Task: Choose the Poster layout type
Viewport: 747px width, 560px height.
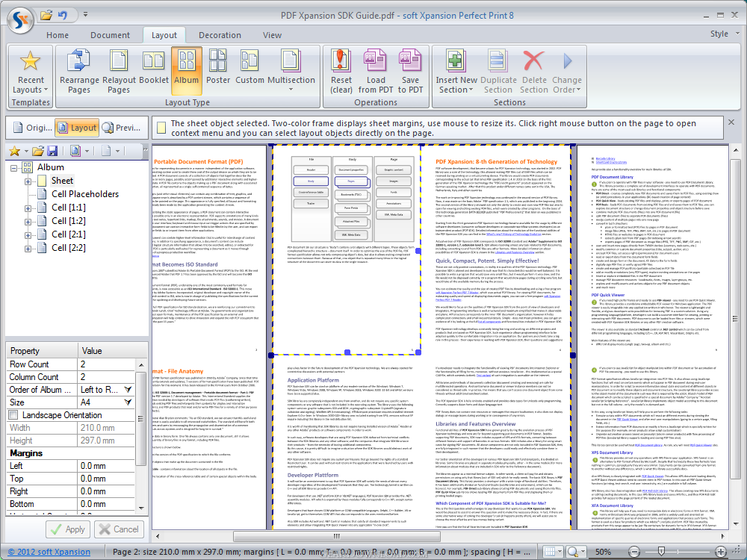Action: pos(217,72)
